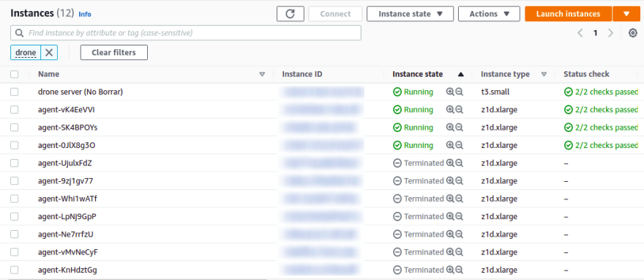Viewport: 644px width, 280px height.
Task: Click the Status check column header
Action: click(x=586, y=75)
